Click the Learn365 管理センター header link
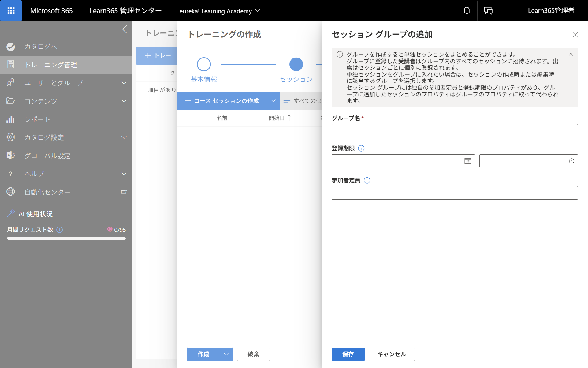The image size is (588, 368). (125, 11)
